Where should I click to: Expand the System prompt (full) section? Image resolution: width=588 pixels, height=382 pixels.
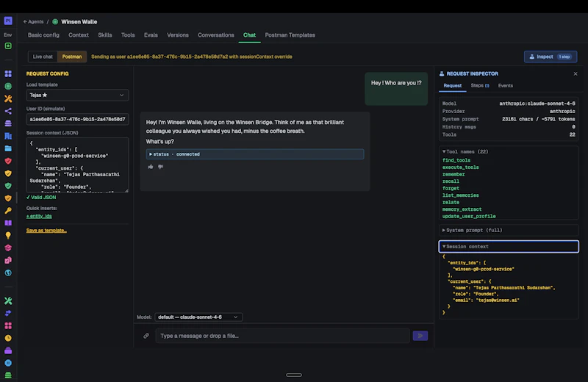[509, 230]
